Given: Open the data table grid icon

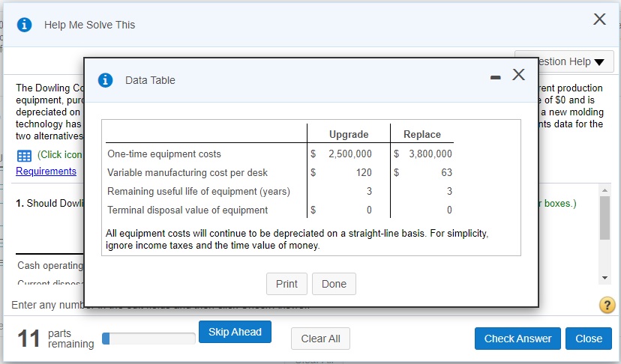Looking at the screenshot, I should click(24, 156).
